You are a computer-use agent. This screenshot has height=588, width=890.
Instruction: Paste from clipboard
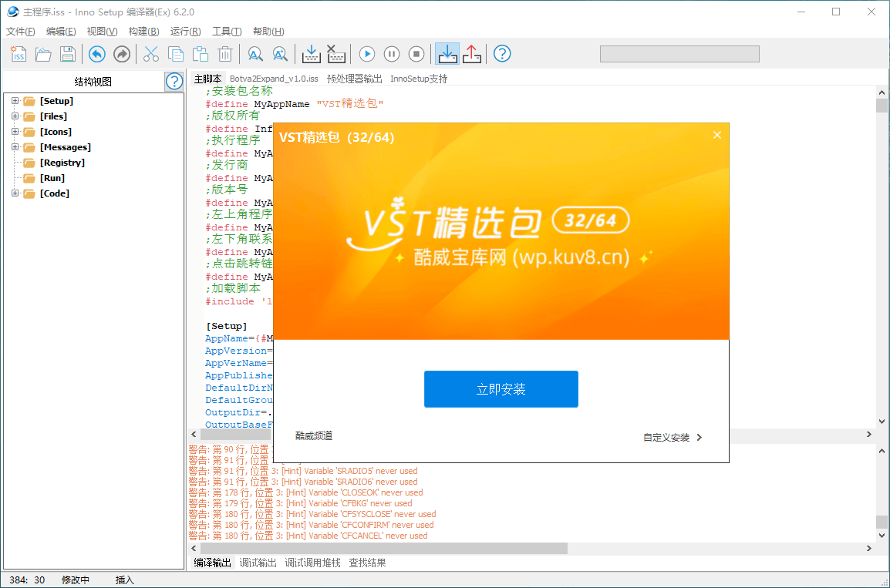click(201, 54)
